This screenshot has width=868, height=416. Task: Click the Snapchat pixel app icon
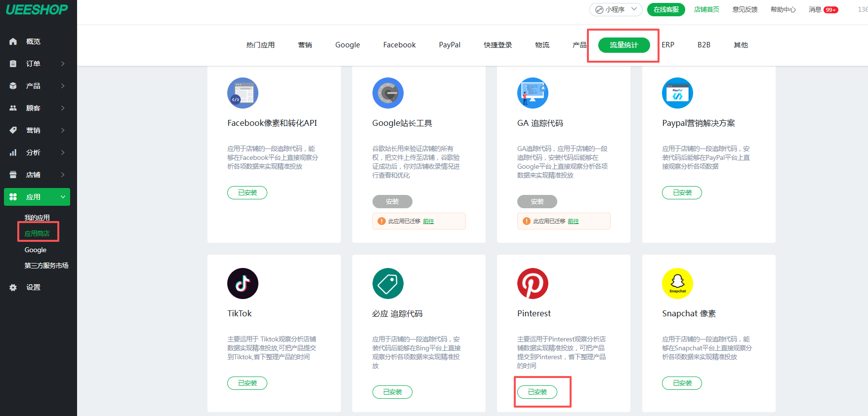click(677, 283)
